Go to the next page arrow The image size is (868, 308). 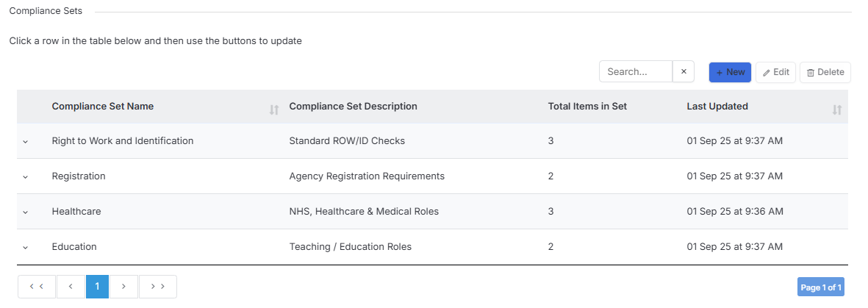[x=123, y=287]
